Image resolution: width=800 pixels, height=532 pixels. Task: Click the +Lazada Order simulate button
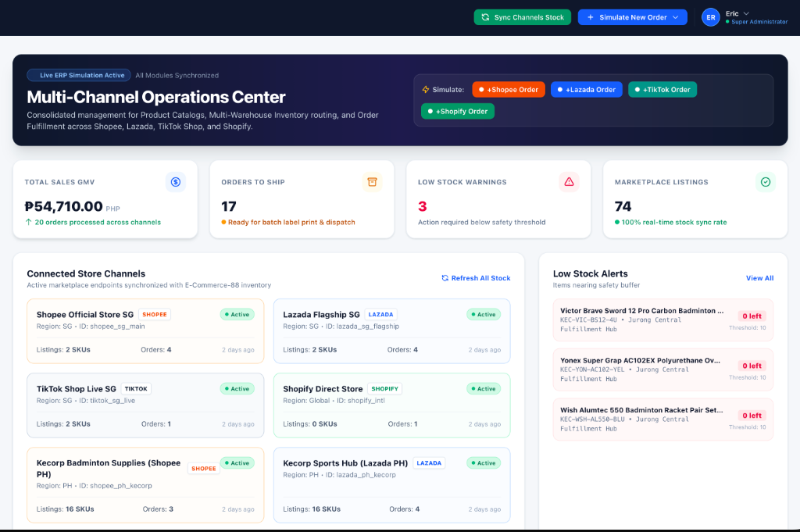pyautogui.click(x=586, y=90)
